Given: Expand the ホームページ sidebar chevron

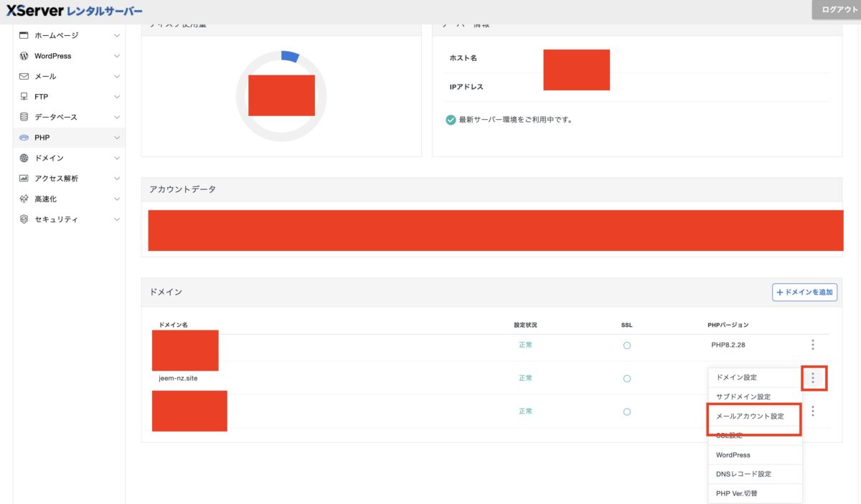Looking at the screenshot, I should (117, 35).
